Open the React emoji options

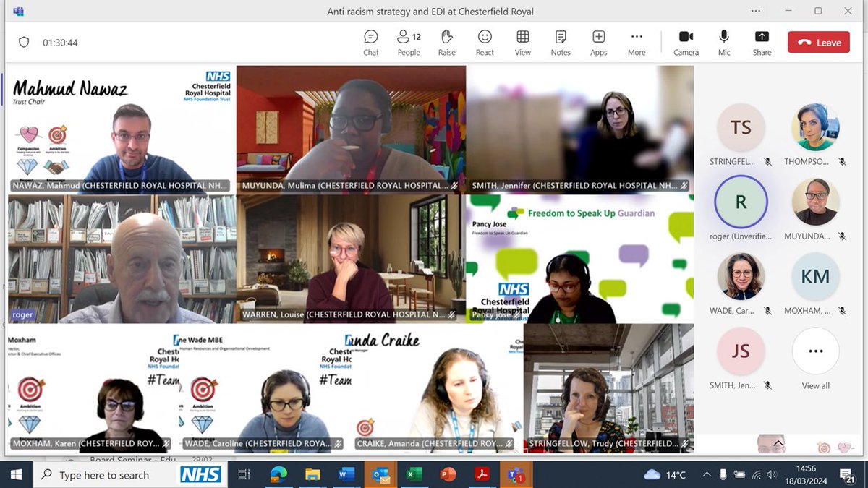(485, 43)
